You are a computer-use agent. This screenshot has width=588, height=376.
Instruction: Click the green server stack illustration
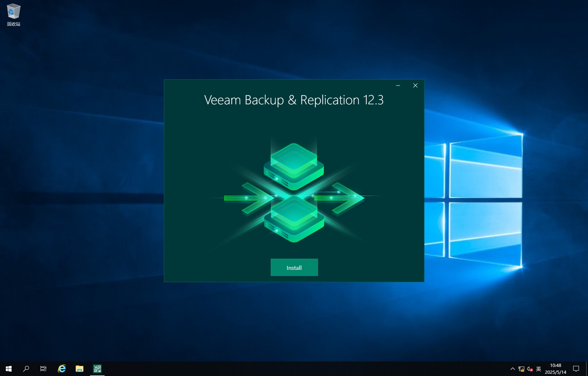(294, 192)
